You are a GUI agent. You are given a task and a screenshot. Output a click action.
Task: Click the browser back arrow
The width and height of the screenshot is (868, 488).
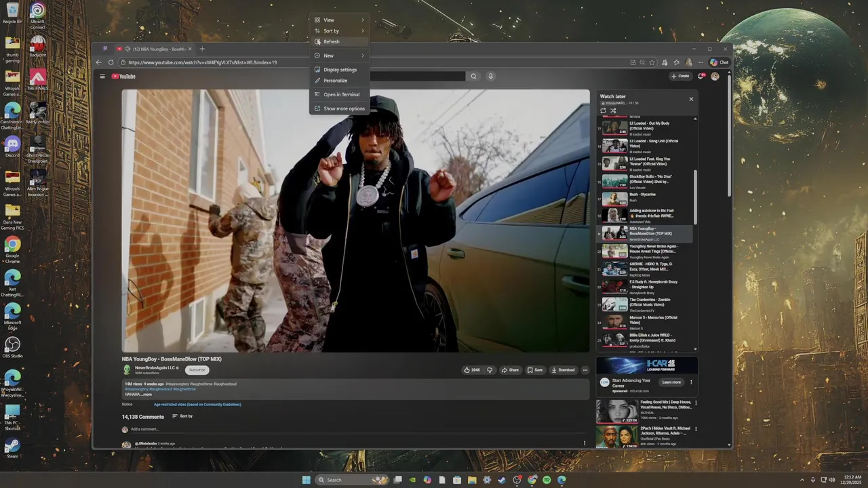(x=99, y=62)
